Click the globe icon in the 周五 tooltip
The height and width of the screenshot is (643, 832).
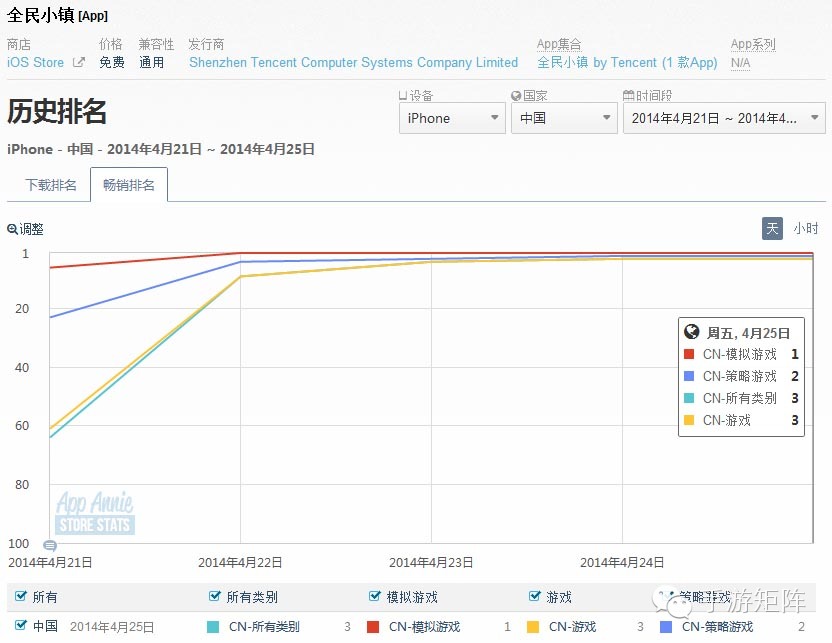pyautogui.click(x=691, y=332)
